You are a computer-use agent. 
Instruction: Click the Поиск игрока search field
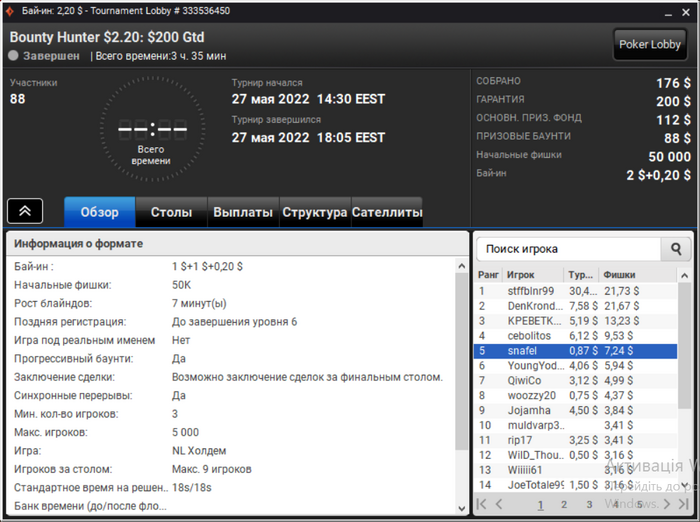tap(568, 249)
